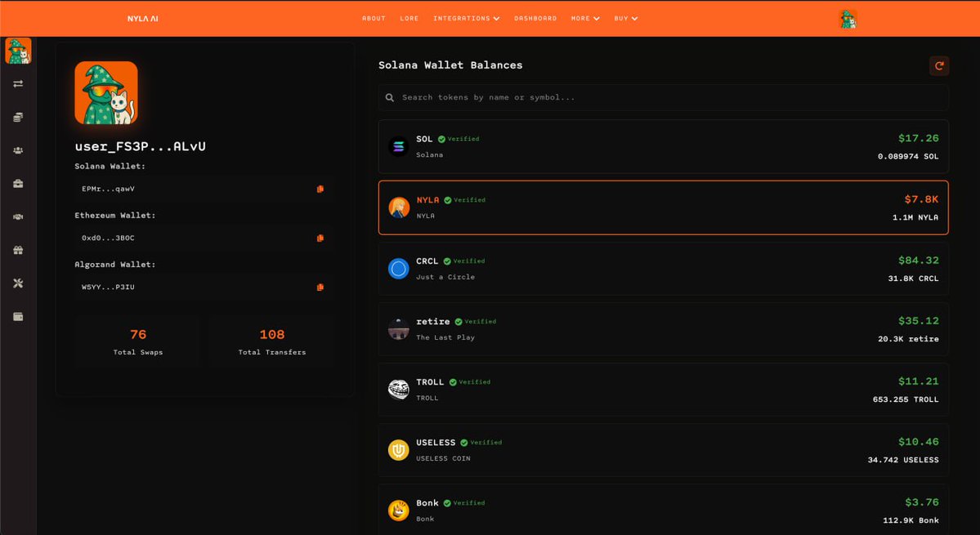The width and height of the screenshot is (980, 535).
Task: Click the USELESS coin logo
Action: click(398, 450)
